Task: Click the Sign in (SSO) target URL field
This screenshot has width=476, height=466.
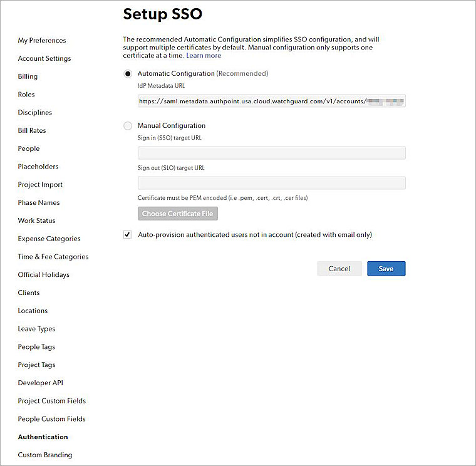Action: click(271, 153)
